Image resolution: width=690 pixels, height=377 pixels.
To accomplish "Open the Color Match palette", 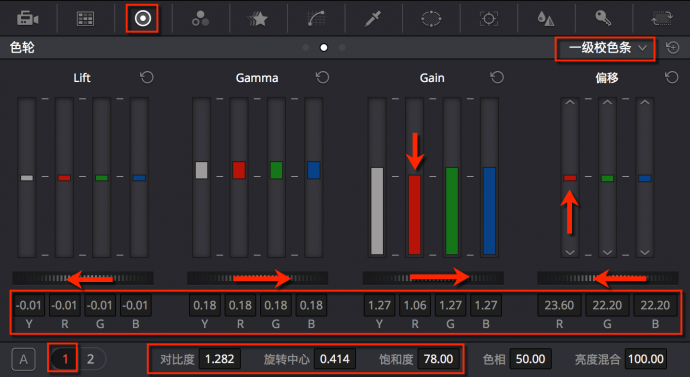I will (85, 18).
